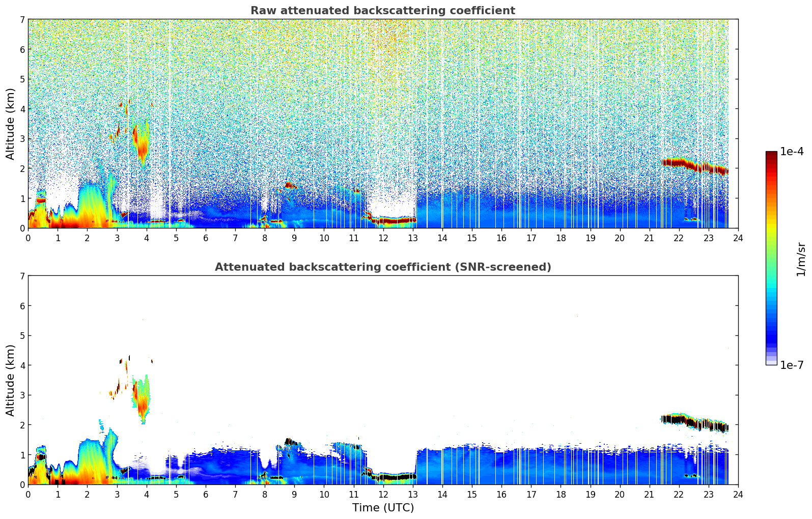Click the low red layer at 12 UTC in top plot

click(x=392, y=220)
